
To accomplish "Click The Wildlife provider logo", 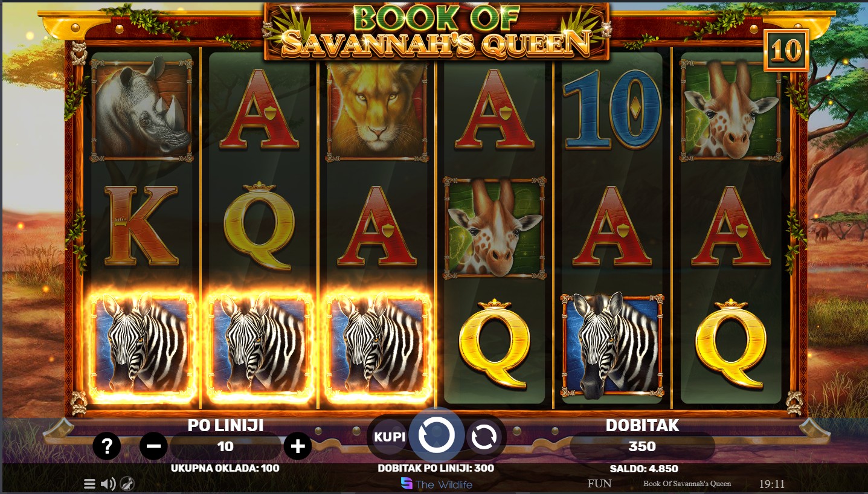I will tap(436, 484).
